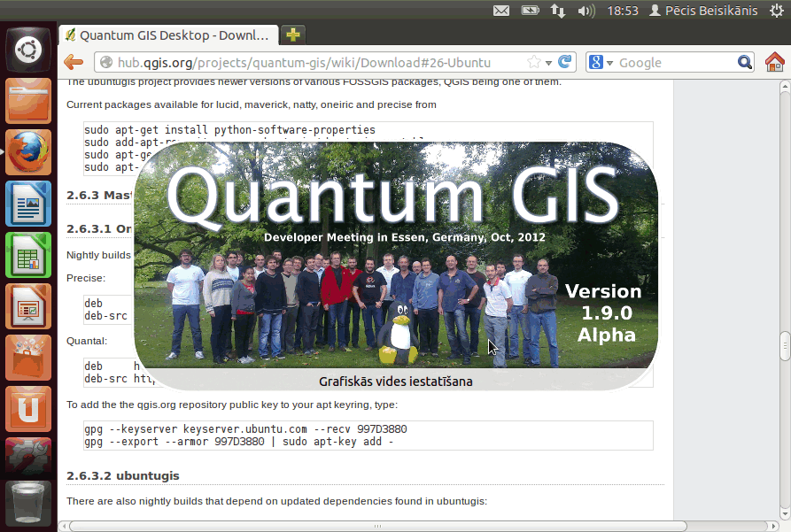This screenshot has width=791, height=532.
Task: Open the battery status indicator
Action: pyautogui.click(x=531, y=10)
